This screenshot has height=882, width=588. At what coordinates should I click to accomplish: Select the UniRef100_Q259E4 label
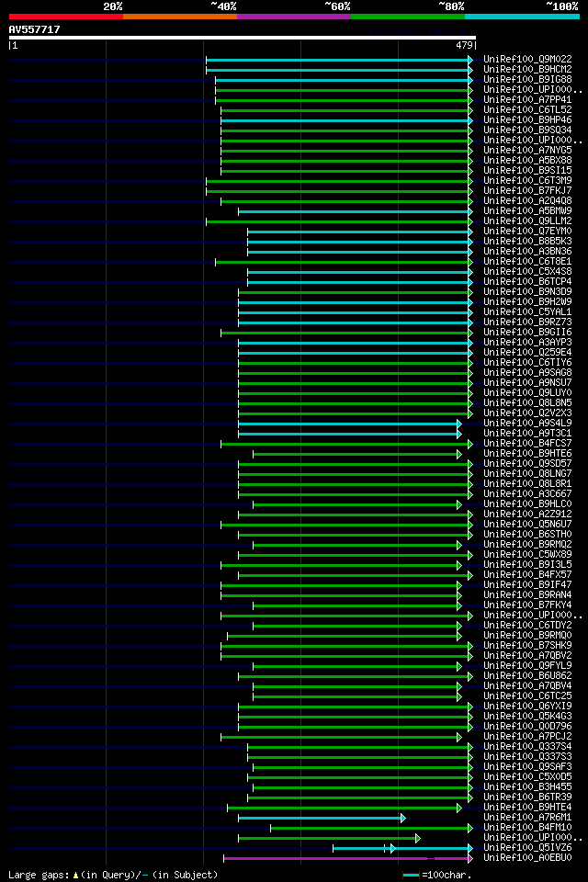click(527, 353)
